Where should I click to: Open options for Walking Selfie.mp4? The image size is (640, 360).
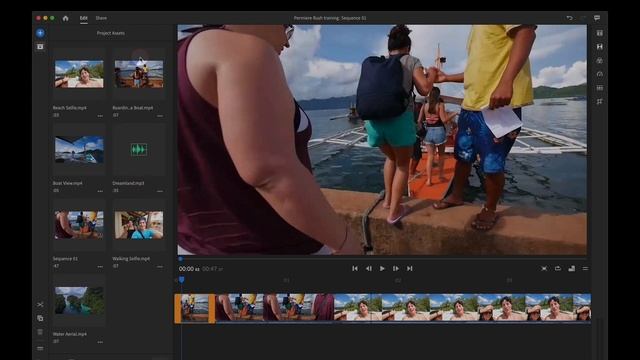click(160, 267)
